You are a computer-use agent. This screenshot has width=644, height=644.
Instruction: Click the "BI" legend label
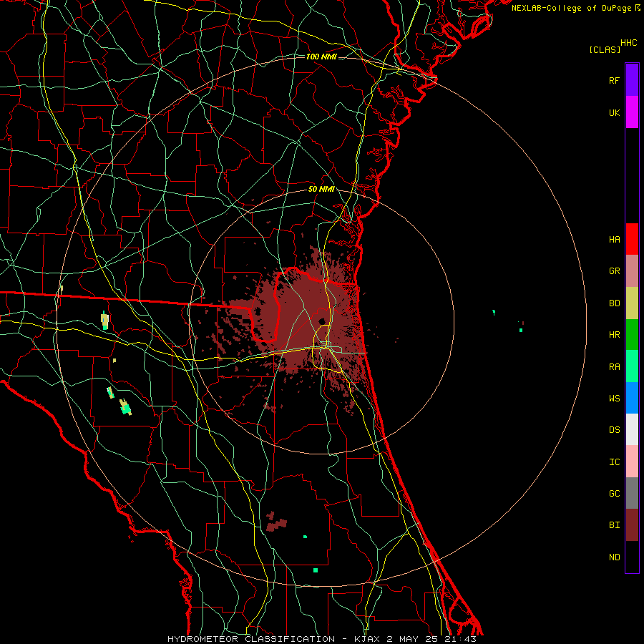[614, 525]
